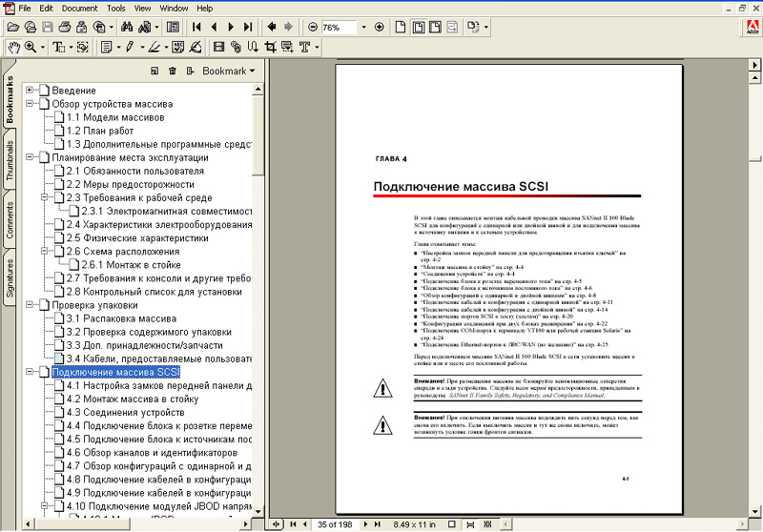
Task: Click the Open file folder icon
Action: click(13, 27)
